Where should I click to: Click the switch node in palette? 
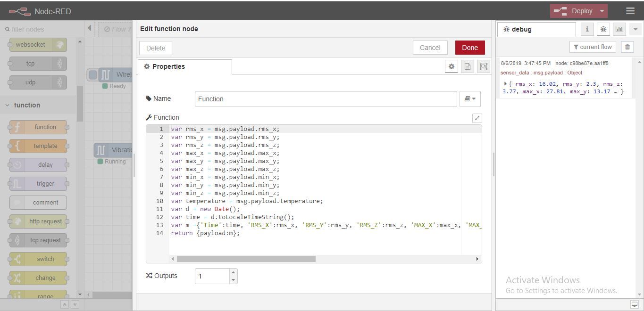point(38,259)
